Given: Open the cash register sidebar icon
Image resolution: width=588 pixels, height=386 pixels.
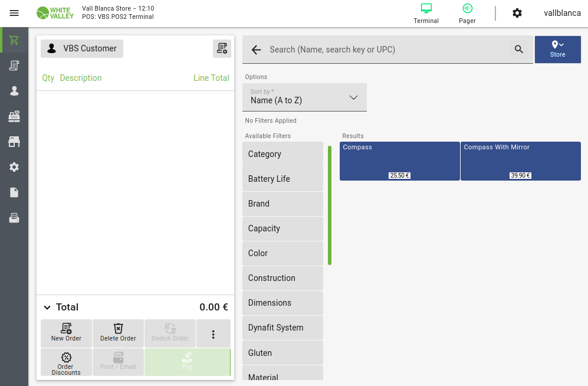Looking at the screenshot, I should point(14,116).
